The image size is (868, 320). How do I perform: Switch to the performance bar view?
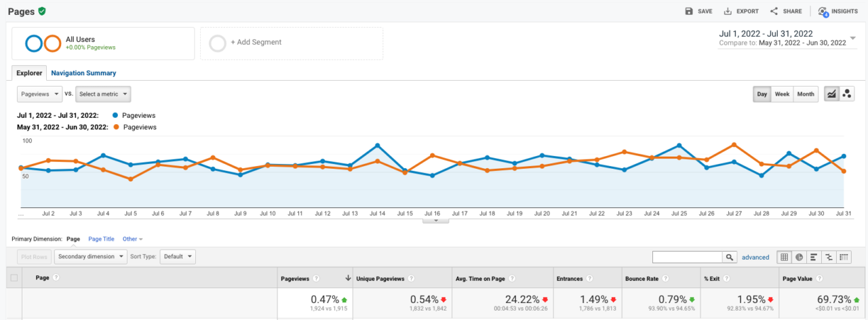point(814,257)
